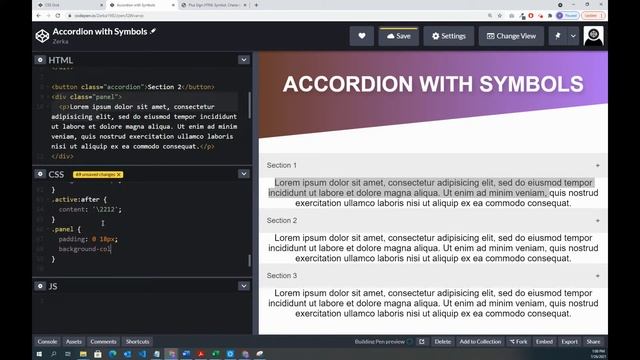Open taskbar search icon

(53, 354)
